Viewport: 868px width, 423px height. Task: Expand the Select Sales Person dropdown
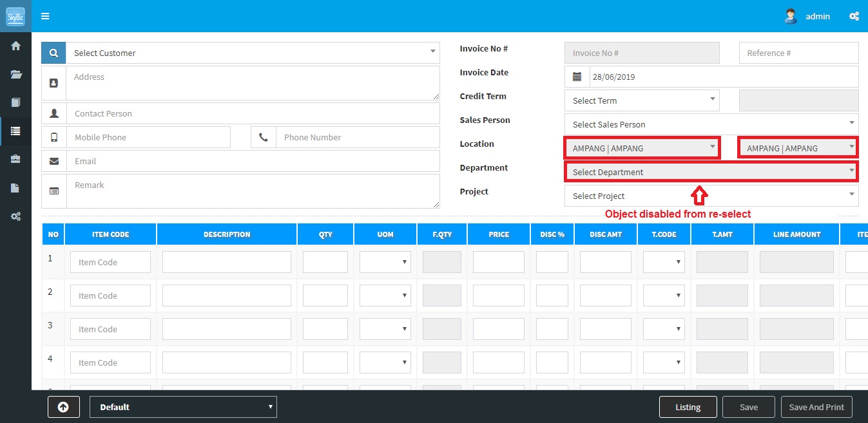coord(711,124)
